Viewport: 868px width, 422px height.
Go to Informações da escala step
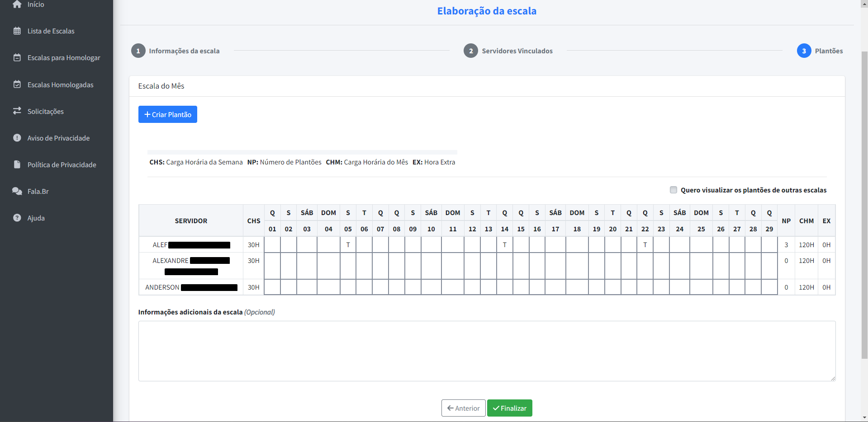pyautogui.click(x=184, y=51)
